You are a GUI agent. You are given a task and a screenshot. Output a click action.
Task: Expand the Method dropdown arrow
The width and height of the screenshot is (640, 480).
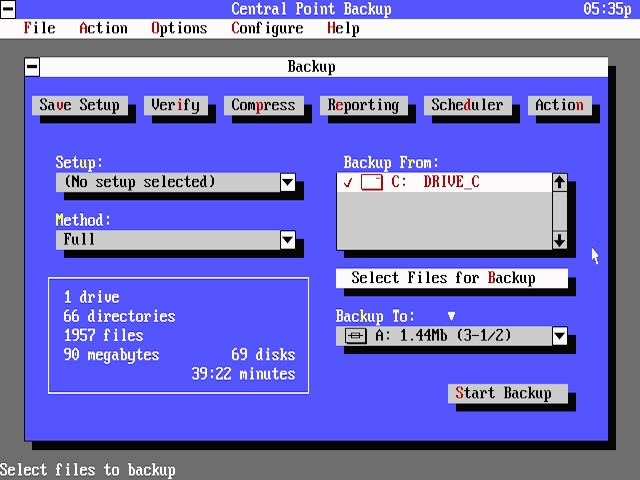pyautogui.click(x=288, y=240)
